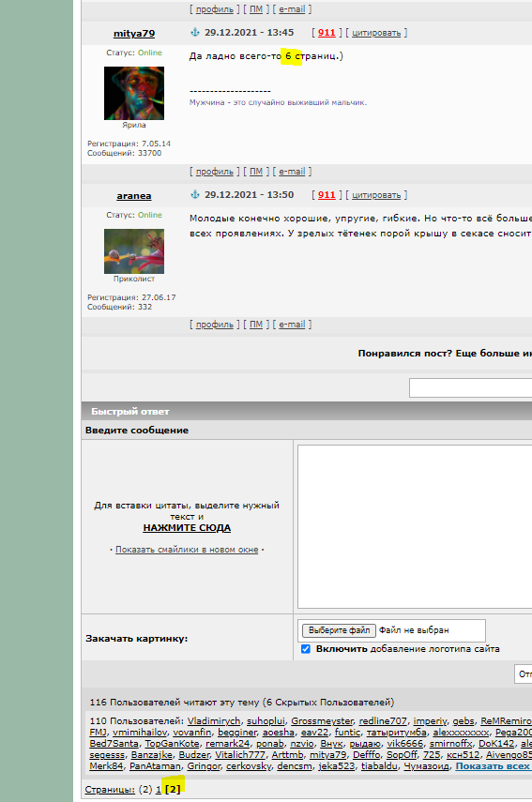Open imperiy in the readers list
532x802 pixels.
pyautogui.click(x=430, y=721)
